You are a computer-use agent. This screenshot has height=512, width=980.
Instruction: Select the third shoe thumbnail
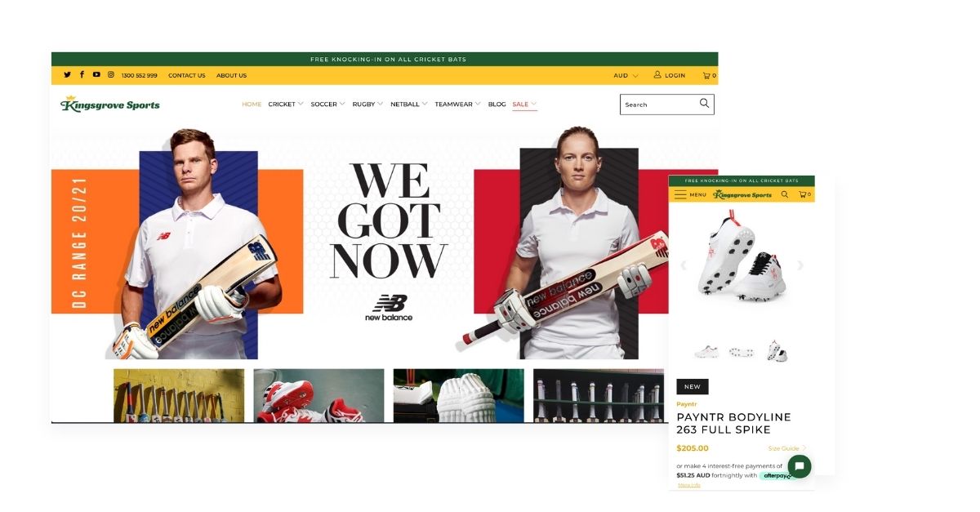coord(777,352)
